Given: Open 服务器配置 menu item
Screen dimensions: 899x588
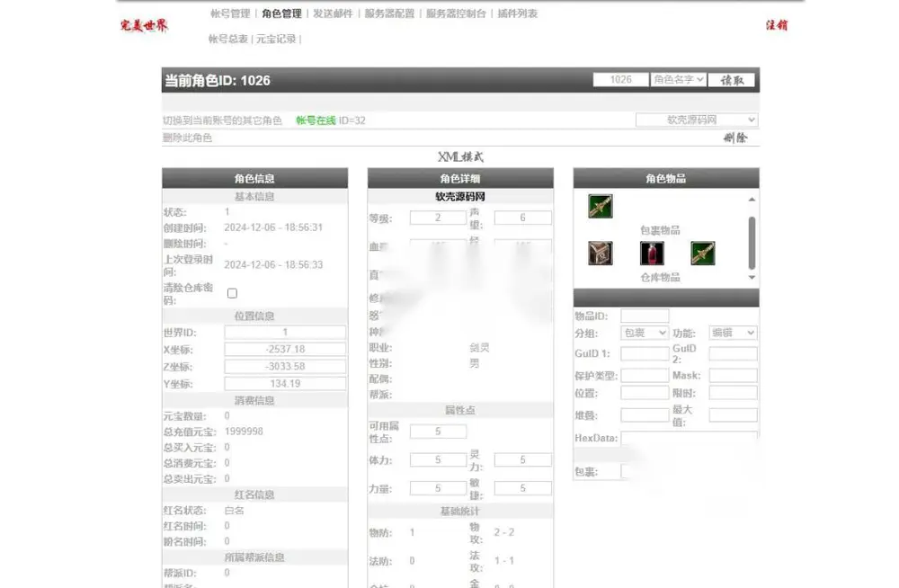Looking at the screenshot, I should coord(389,13).
